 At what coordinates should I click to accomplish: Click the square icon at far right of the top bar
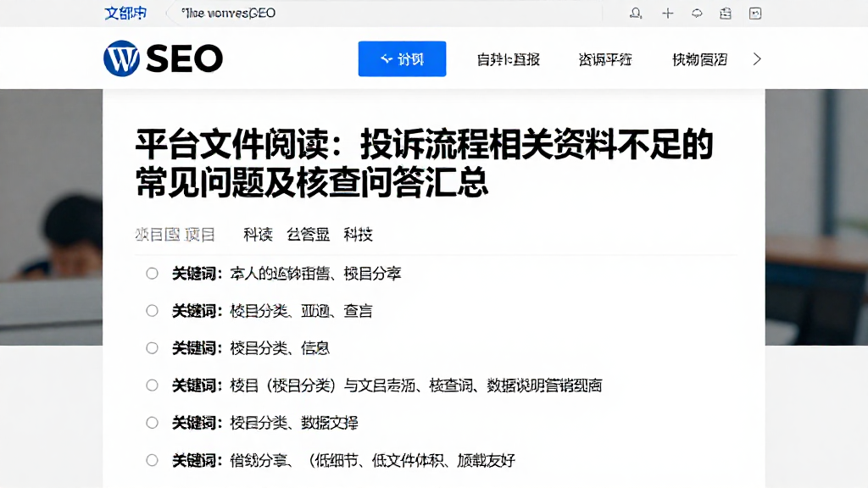(x=755, y=14)
